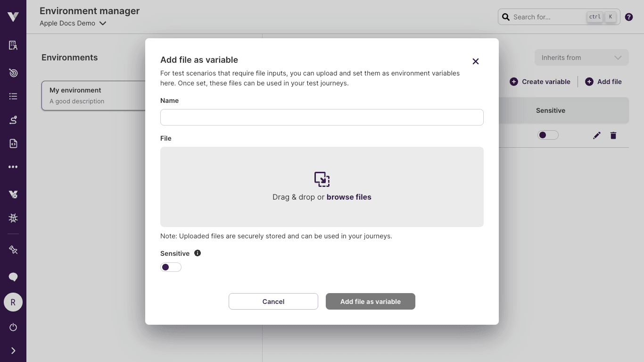Open the chat bubble icon in sidebar
644x362 pixels.
pyautogui.click(x=13, y=277)
